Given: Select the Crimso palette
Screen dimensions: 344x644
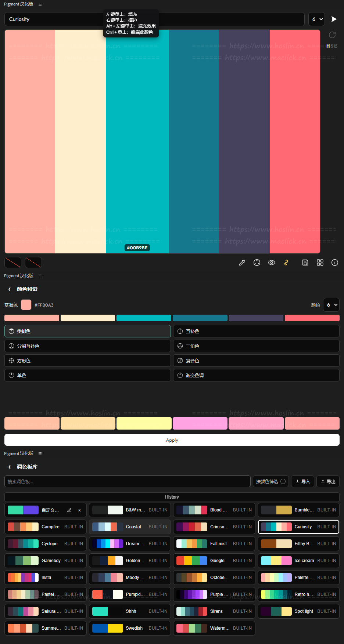Looking at the screenshot, I should (214, 527).
